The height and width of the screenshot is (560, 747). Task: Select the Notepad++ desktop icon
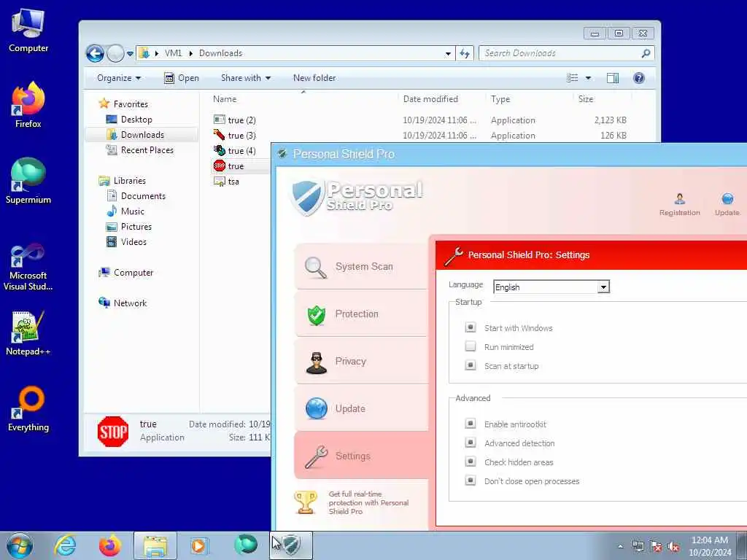click(x=28, y=333)
